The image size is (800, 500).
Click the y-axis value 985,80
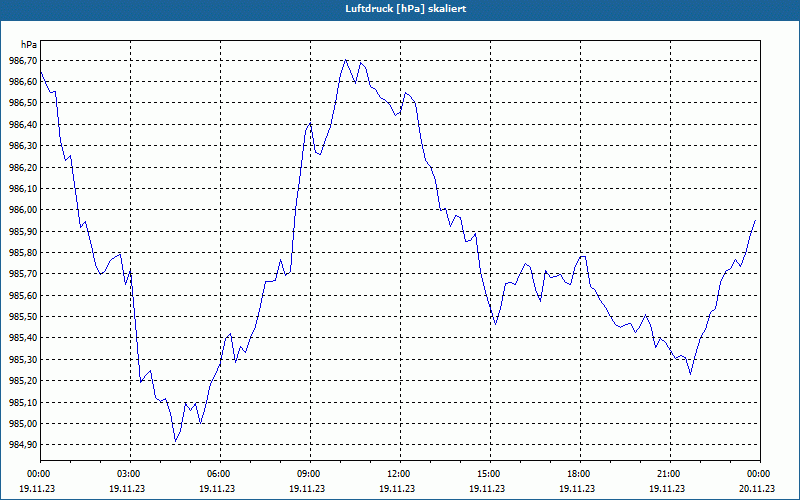click(x=23, y=253)
